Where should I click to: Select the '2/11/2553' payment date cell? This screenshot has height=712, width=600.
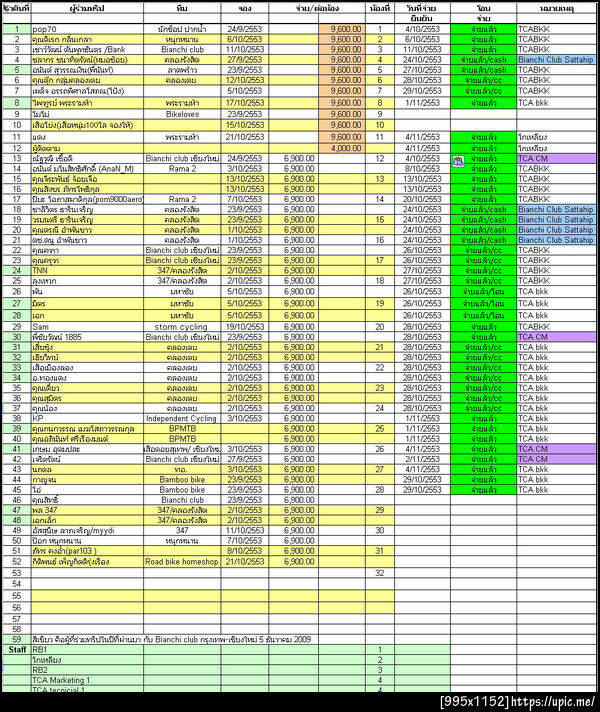[422, 459]
